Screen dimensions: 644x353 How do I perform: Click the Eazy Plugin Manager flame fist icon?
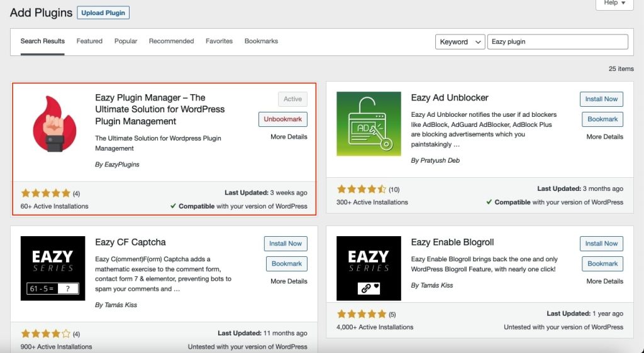(54, 124)
